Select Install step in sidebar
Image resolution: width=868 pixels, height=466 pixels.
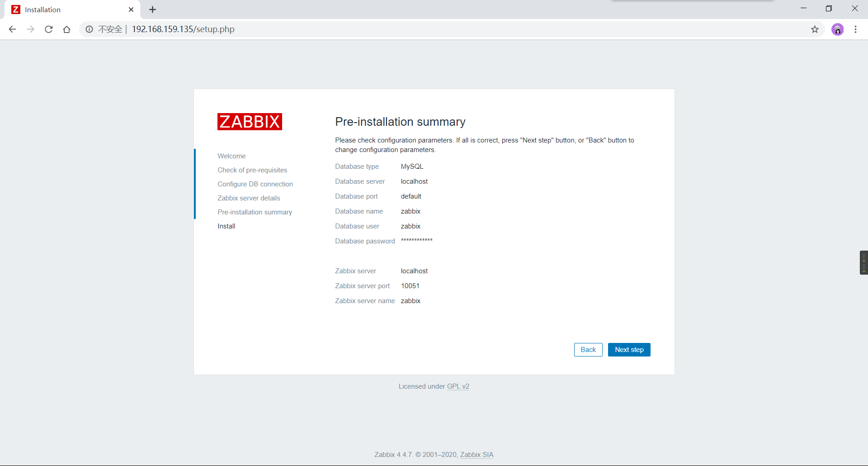coord(226,226)
